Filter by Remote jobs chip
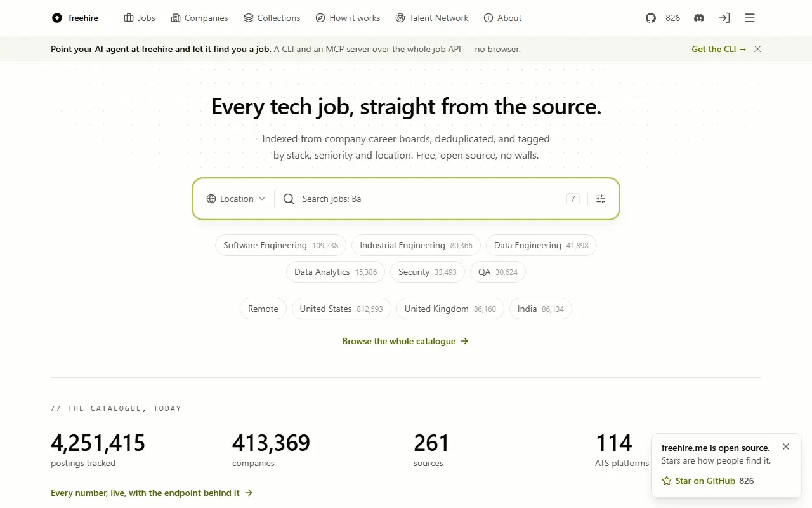Image resolution: width=812 pixels, height=508 pixels. click(263, 309)
